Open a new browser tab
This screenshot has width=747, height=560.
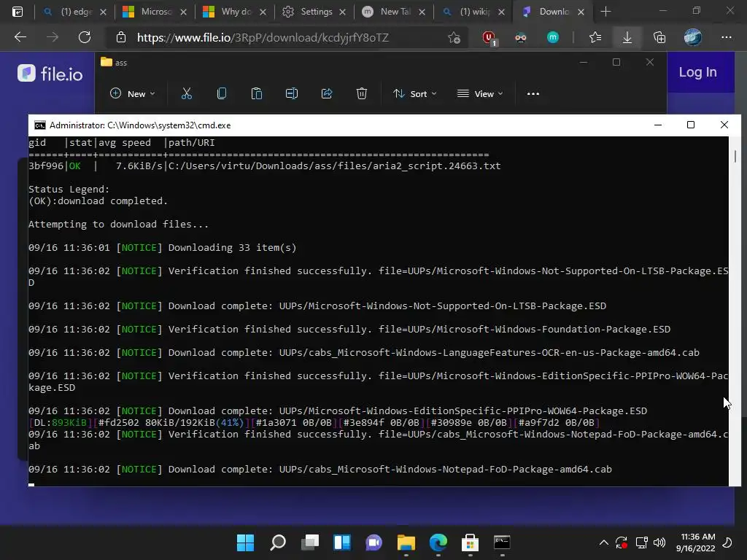(x=605, y=12)
